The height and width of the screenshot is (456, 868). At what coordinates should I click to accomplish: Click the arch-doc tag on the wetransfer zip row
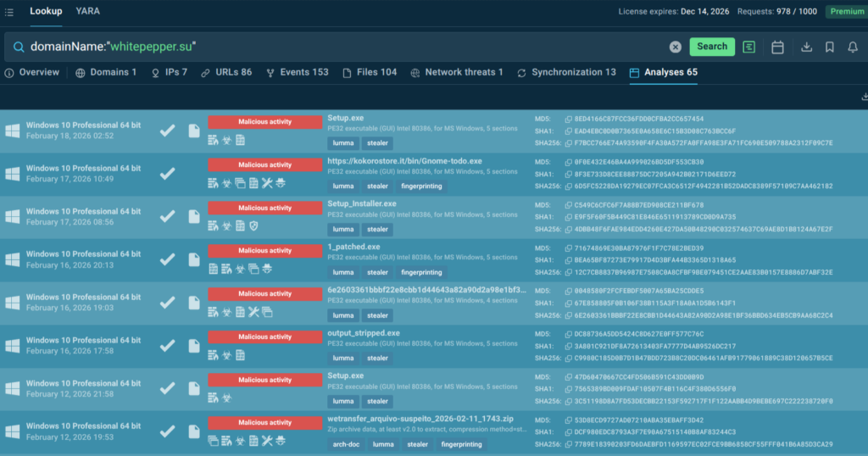[344, 444]
